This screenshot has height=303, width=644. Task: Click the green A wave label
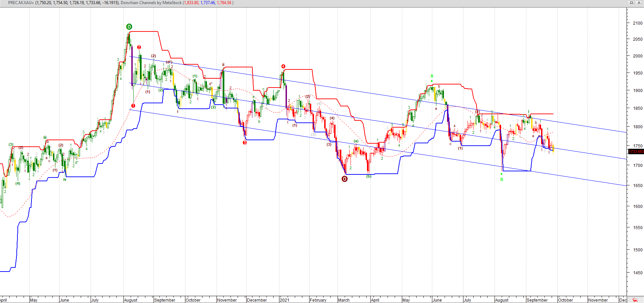click(432, 76)
